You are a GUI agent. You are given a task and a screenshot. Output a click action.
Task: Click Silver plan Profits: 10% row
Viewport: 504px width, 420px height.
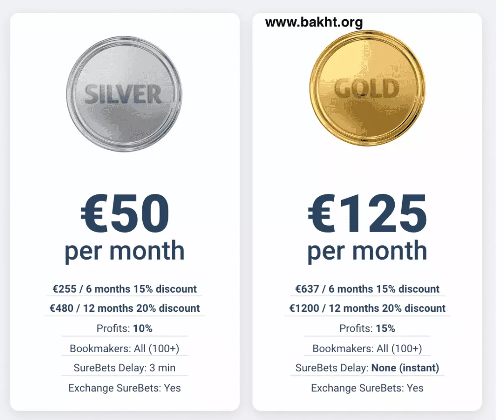(125, 328)
